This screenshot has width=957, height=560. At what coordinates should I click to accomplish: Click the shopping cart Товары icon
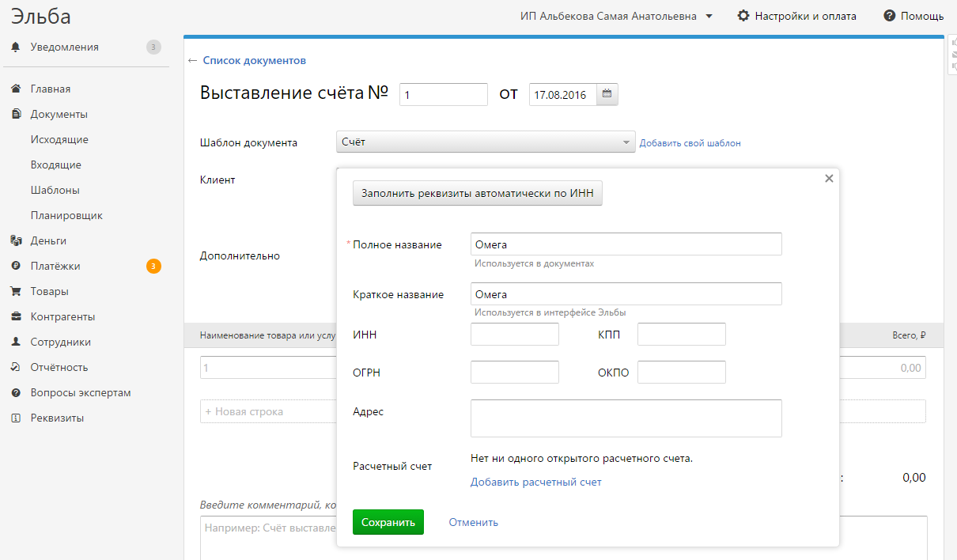16,291
